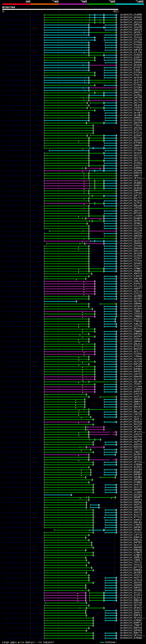
Task: Click the UniRef100_A5HIG3 hit label
Action: 131,273
